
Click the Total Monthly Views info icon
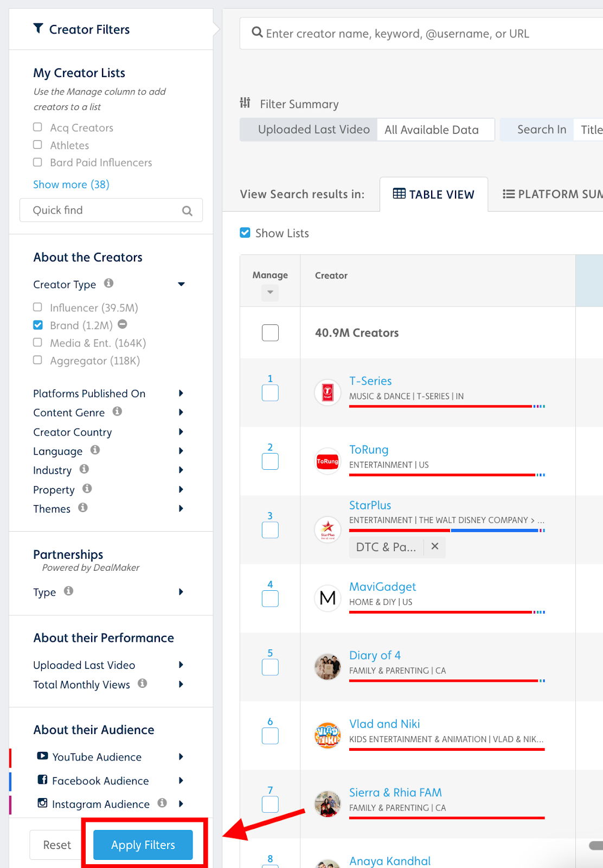[x=142, y=684]
